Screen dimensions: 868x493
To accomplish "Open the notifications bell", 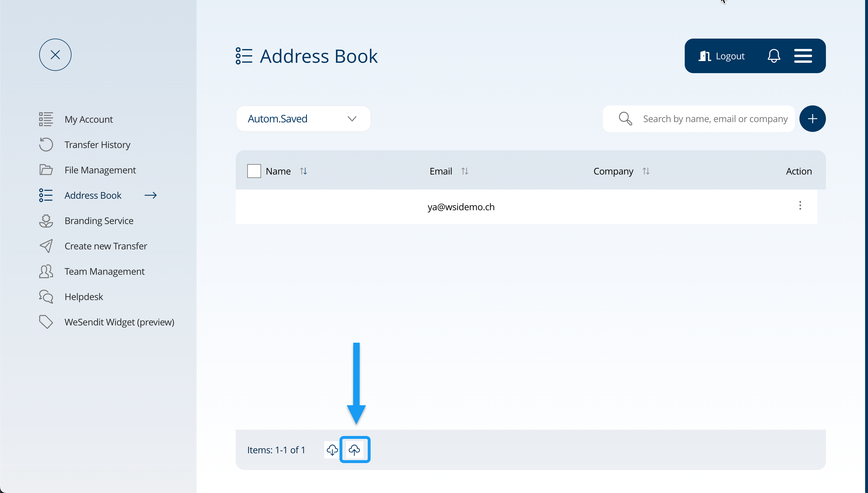I will [773, 56].
